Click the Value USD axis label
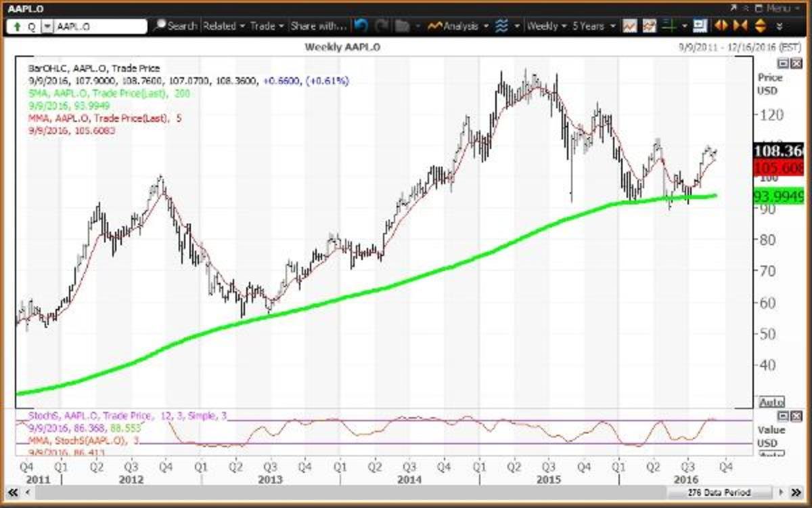The width and height of the screenshot is (812, 508). coord(771,436)
